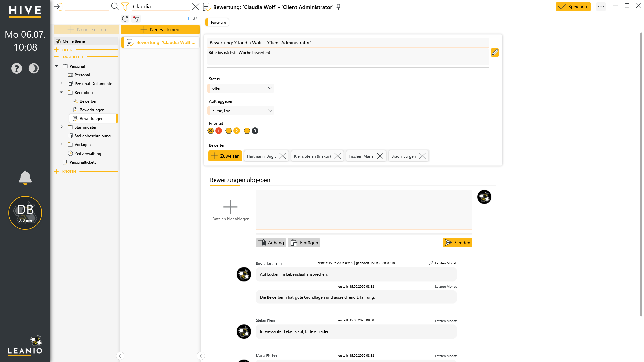Open Zeitverwaltung tree item
Image resolution: width=644 pixels, height=362 pixels.
tap(88, 154)
